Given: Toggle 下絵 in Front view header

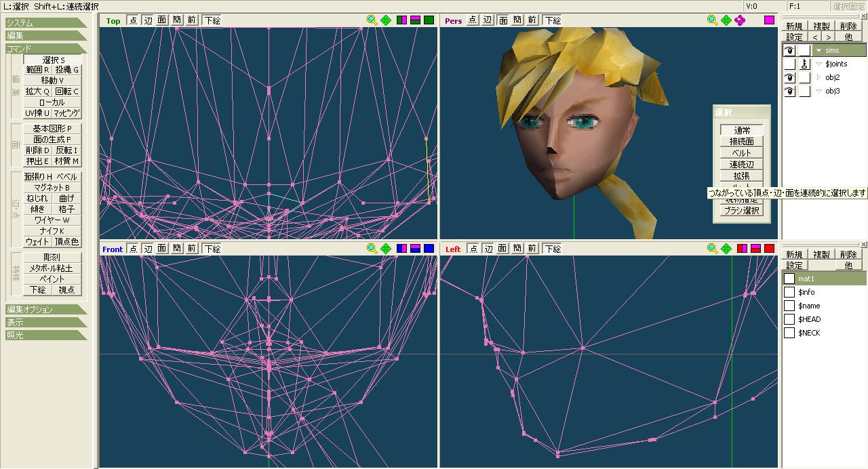Looking at the screenshot, I should pos(212,249).
